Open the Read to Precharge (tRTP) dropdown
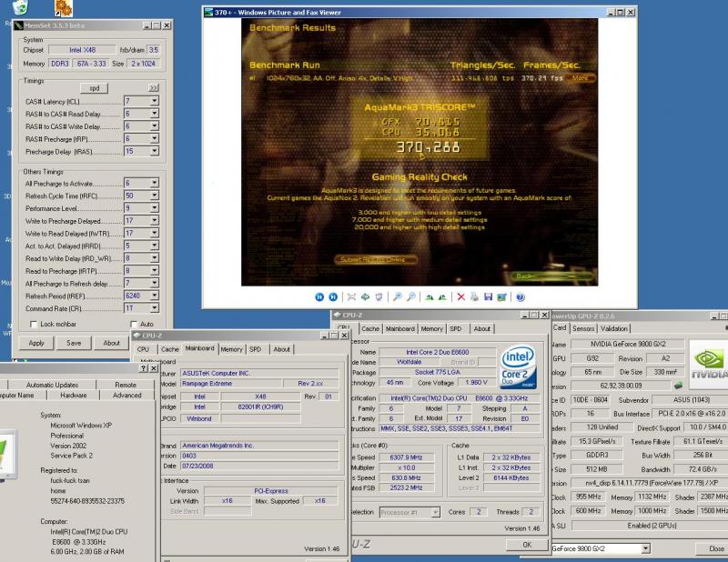This screenshot has width=728, height=562. pyautogui.click(x=155, y=271)
